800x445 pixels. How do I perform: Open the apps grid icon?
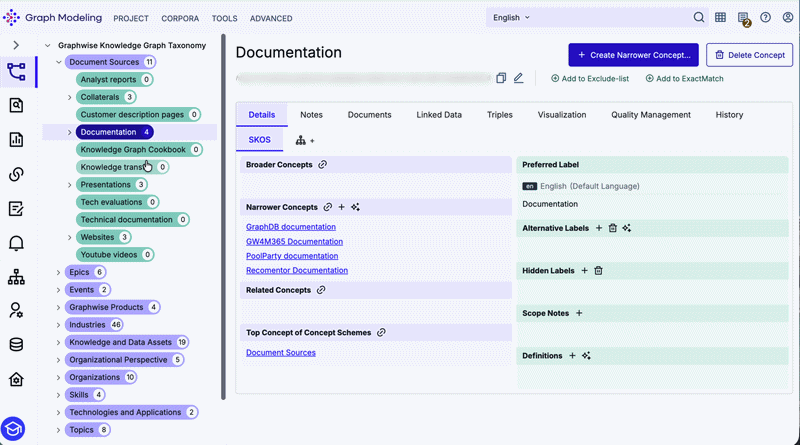coord(720,17)
